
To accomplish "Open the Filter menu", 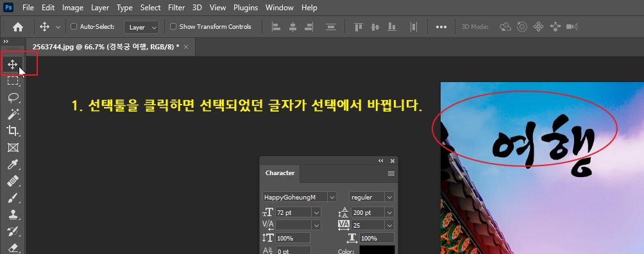I will pos(176,8).
